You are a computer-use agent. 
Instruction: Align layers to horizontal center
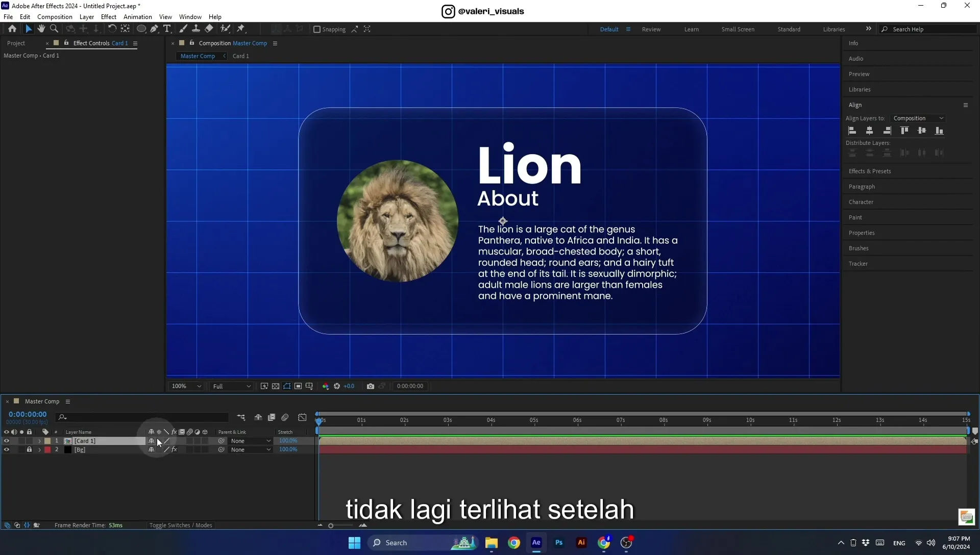(x=870, y=131)
